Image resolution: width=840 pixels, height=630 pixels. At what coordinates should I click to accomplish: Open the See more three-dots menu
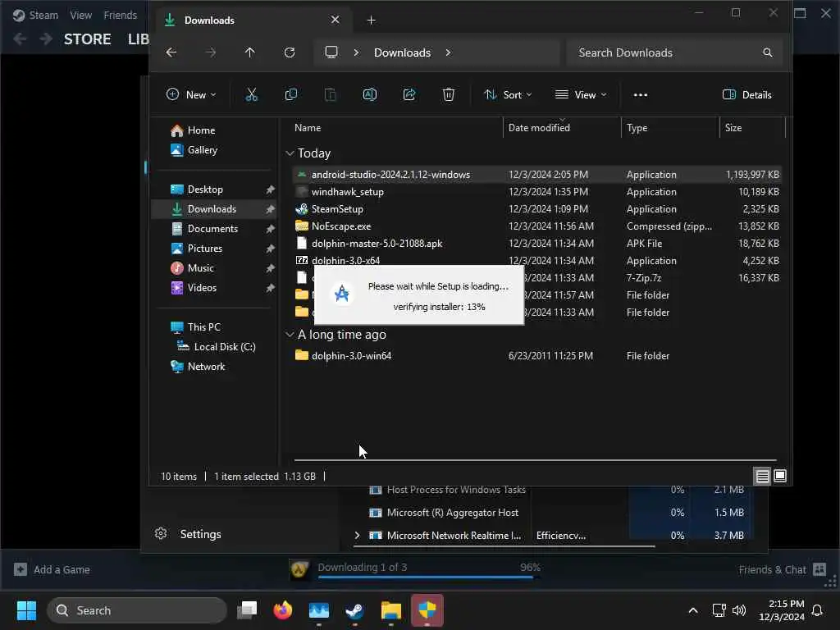click(x=640, y=95)
